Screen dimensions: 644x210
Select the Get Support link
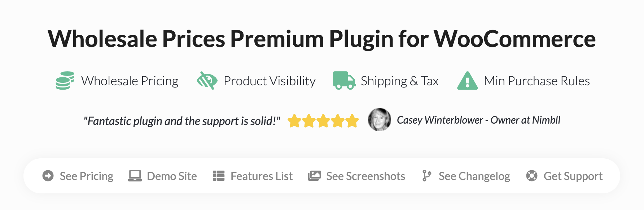click(x=573, y=176)
